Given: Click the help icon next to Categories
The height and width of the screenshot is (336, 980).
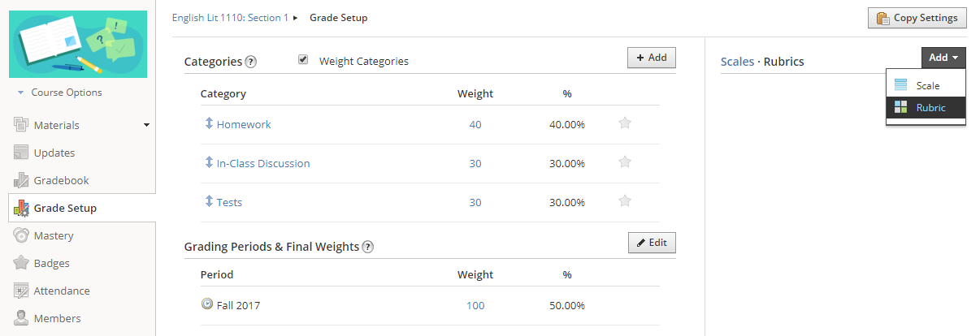Looking at the screenshot, I should [x=251, y=62].
